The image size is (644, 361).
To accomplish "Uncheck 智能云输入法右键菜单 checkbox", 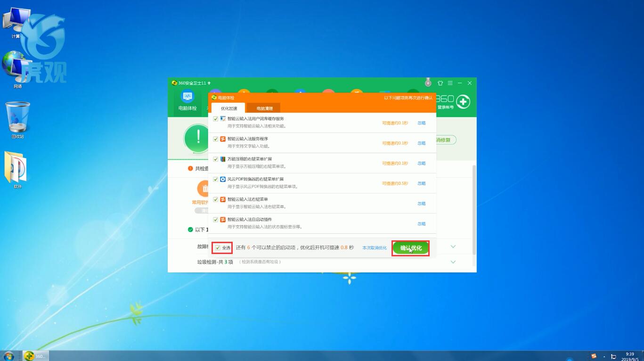I will pyautogui.click(x=216, y=199).
